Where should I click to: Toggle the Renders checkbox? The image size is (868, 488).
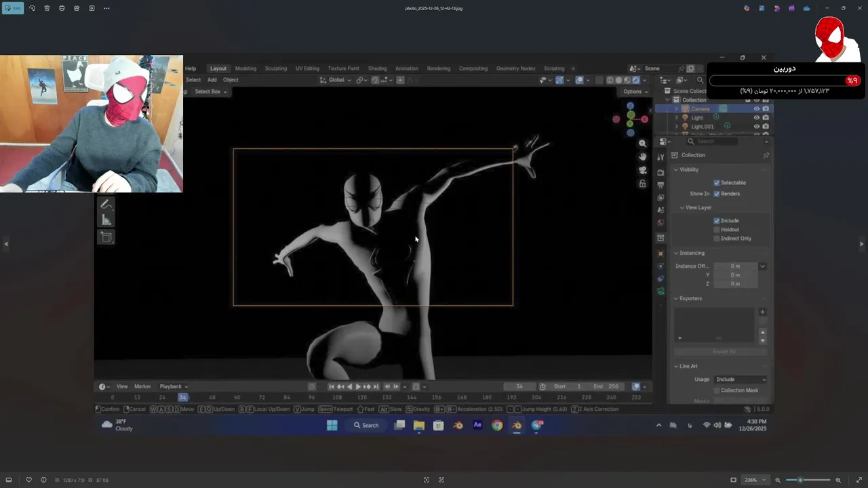point(717,194)
